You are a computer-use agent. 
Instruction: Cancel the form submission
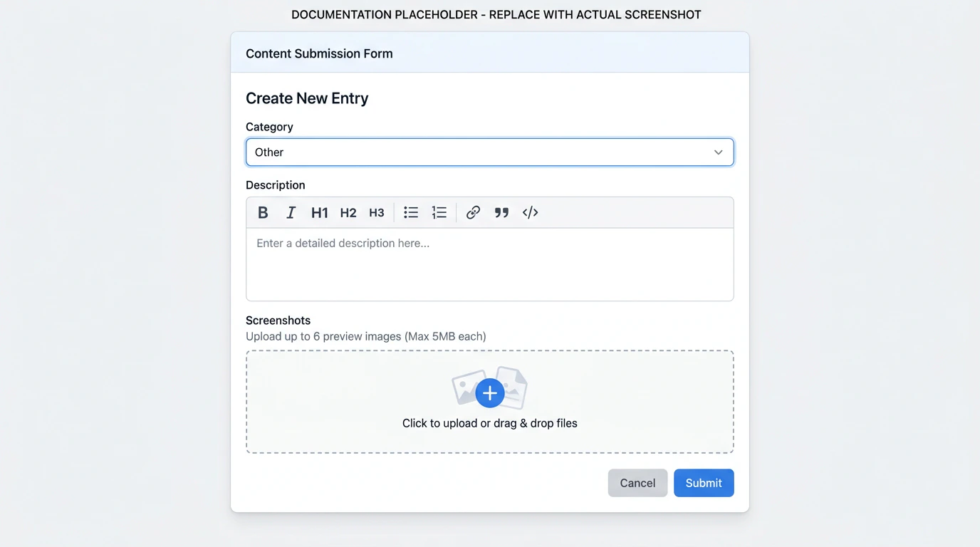coord(637,482)
